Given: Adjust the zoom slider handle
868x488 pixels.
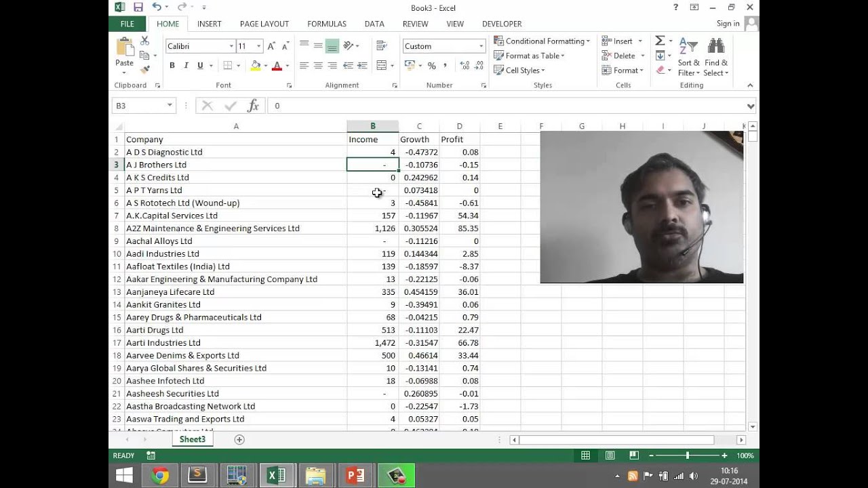Looking at the screenshot, I should [x=688, y=455].
